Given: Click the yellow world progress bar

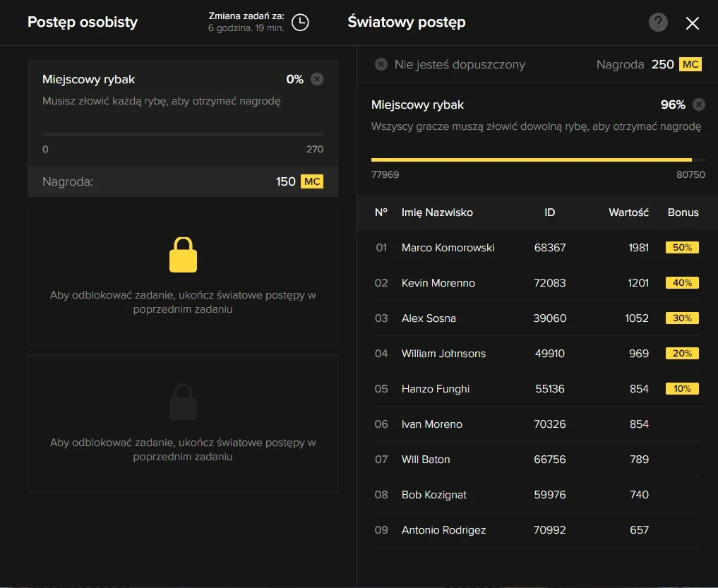Looking at the screenshot, I should point(531,160).
